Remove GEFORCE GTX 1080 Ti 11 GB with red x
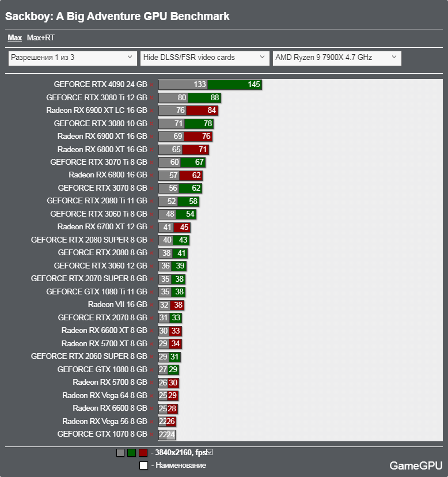Image resolution: width=448 pixels, height=477 pixels. click(151, 292)
